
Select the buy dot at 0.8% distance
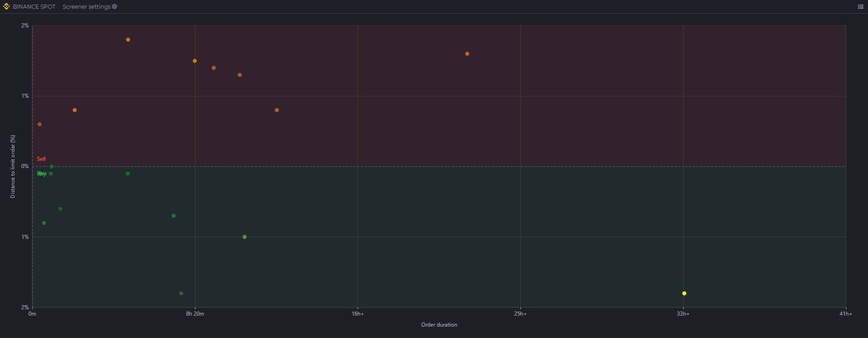click(44, 223)
